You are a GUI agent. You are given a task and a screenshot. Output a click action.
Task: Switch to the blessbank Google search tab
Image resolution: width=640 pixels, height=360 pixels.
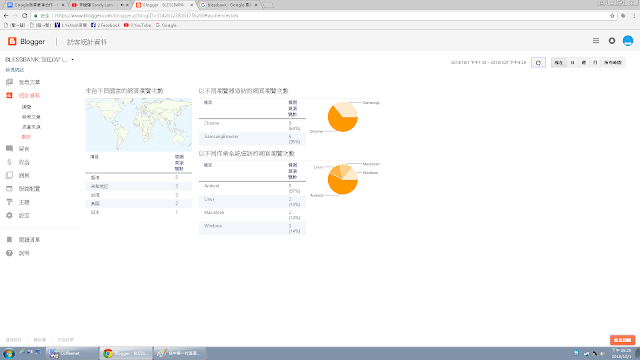pos(229,5)
